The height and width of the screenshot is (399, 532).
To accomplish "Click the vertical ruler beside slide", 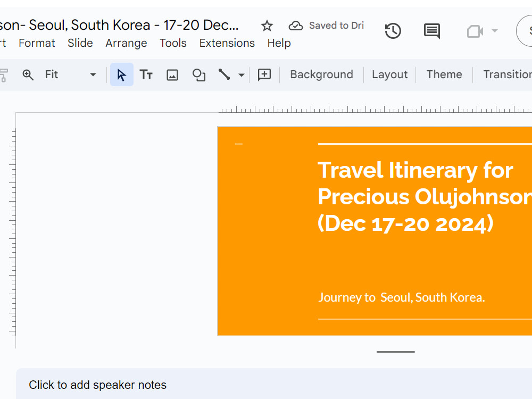I will point(13,232).
